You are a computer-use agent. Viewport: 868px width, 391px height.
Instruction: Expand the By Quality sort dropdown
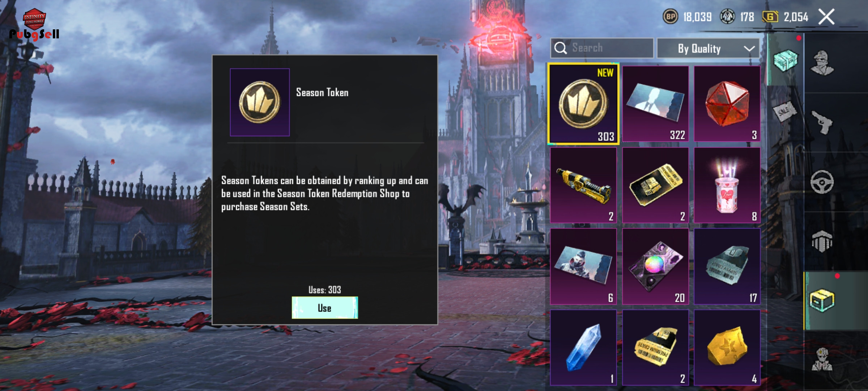(x=708, y=48)
